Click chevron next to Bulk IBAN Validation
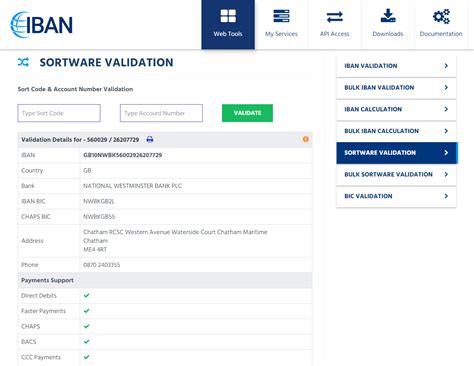474x366 pixels. pos(446,88)
